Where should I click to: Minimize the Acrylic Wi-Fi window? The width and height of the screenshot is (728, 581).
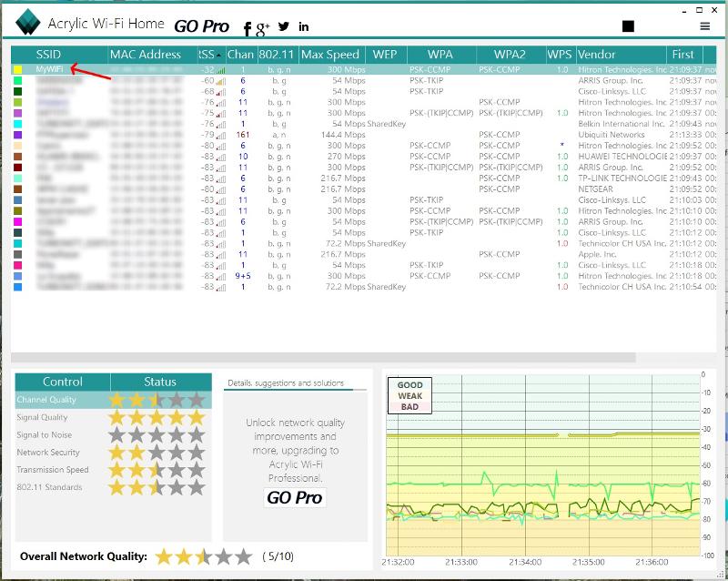click(x=684, y=10)
